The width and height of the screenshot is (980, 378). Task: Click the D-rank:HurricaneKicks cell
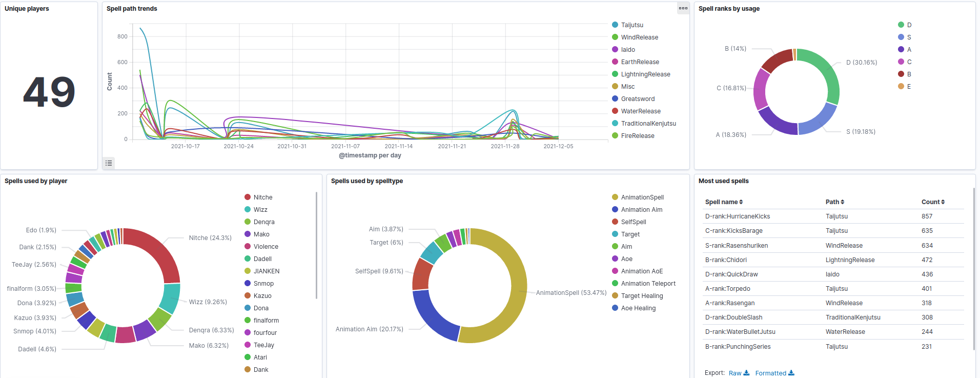tap(738, 216)
